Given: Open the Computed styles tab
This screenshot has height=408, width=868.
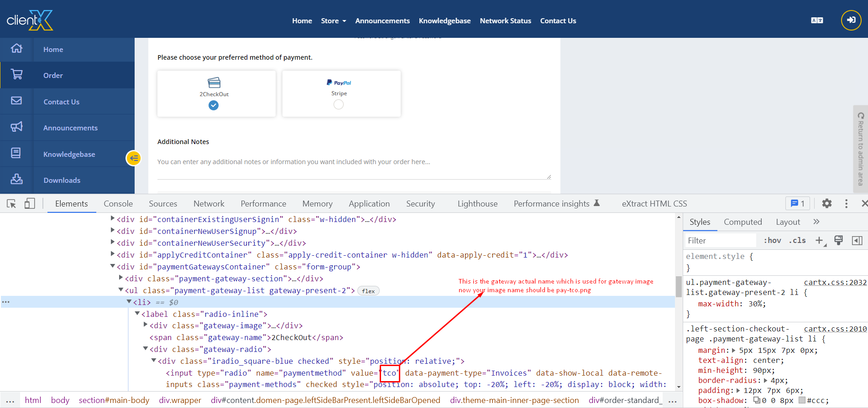Looking at the screenshot, I should coord(743,222).
